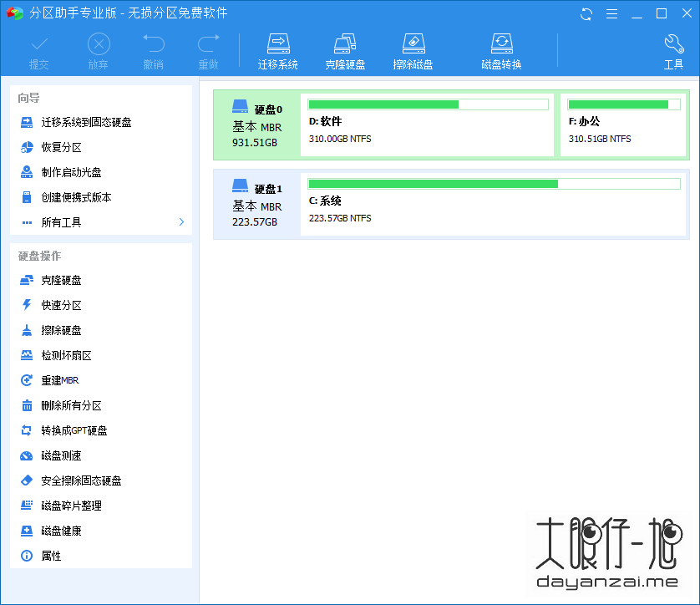Open the 磁盘转换 toolbar icon
700x605 pixels.
click(501, 52)
